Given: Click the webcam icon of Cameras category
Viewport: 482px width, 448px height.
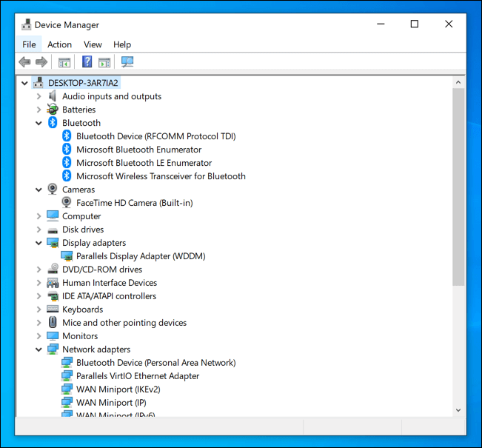Looking at the screenshot, I should 53,189.
